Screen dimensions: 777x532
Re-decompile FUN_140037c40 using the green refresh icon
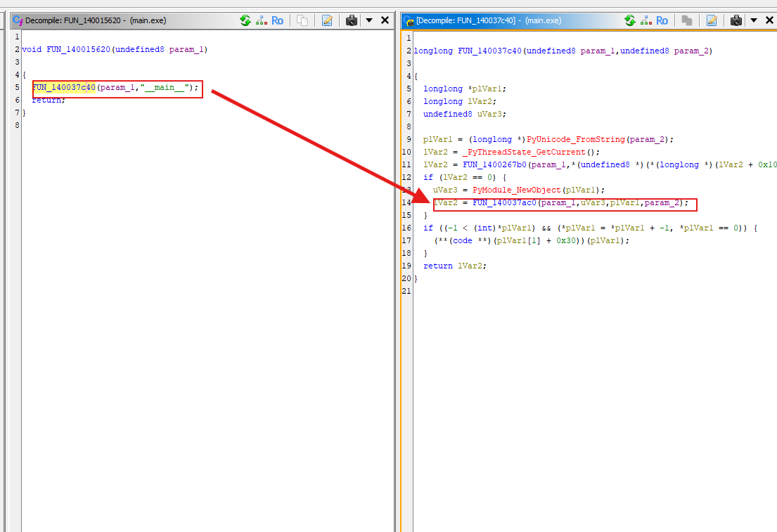point(630,20)
